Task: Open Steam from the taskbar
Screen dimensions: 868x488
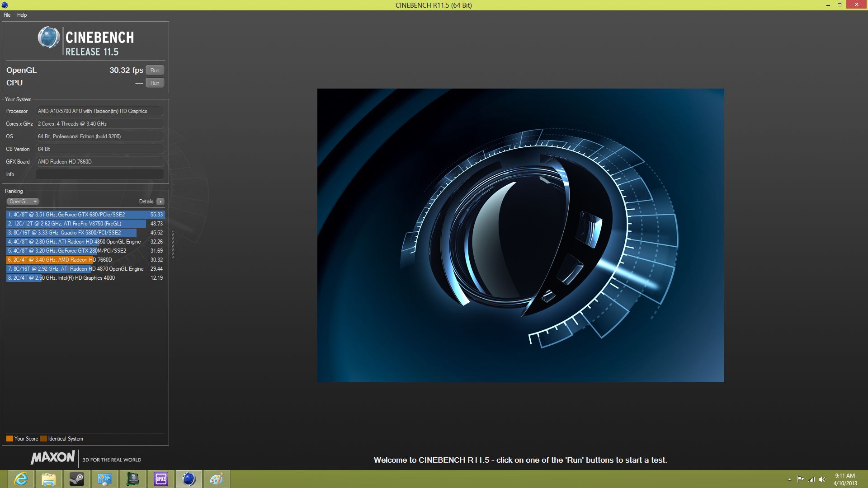Action: (x=77, y=479)
